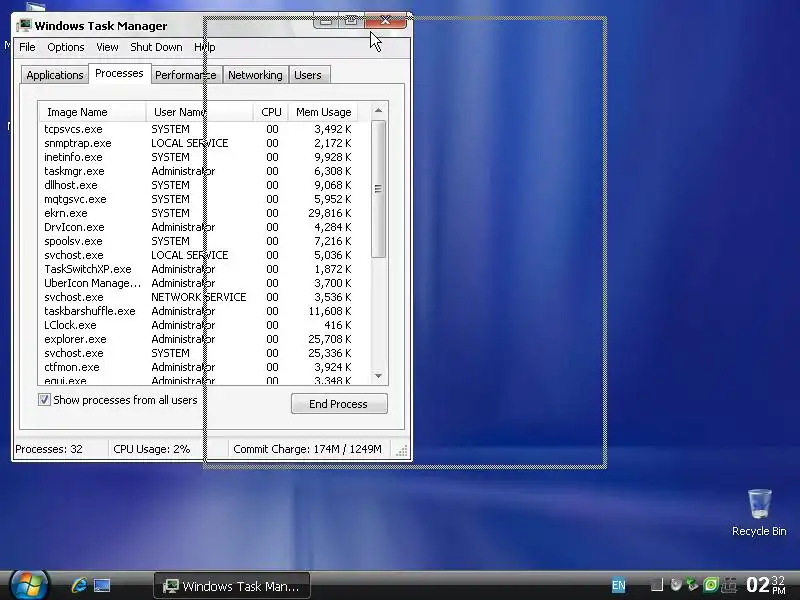Open the View menu
Screen dimensions: 800x600
point(107,47)
